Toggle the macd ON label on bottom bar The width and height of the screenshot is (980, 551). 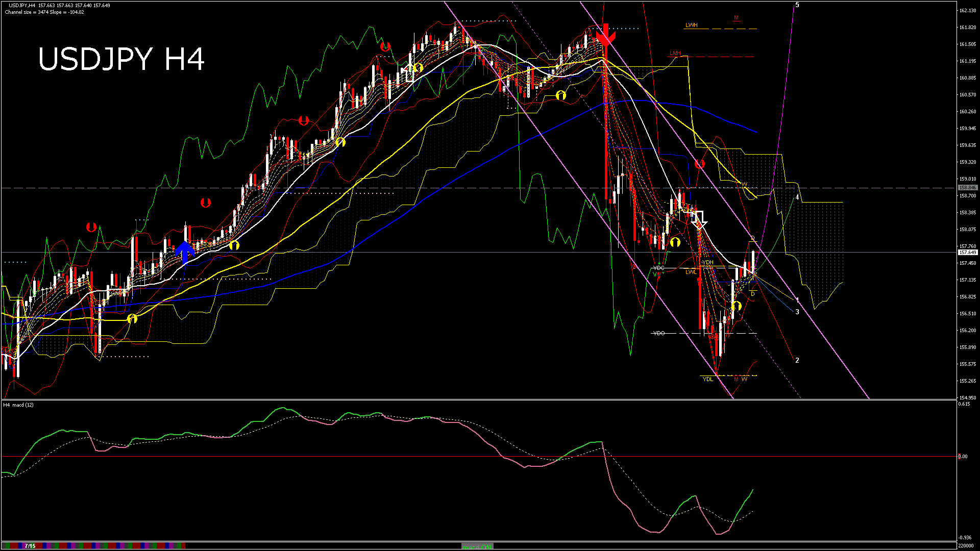477,546
